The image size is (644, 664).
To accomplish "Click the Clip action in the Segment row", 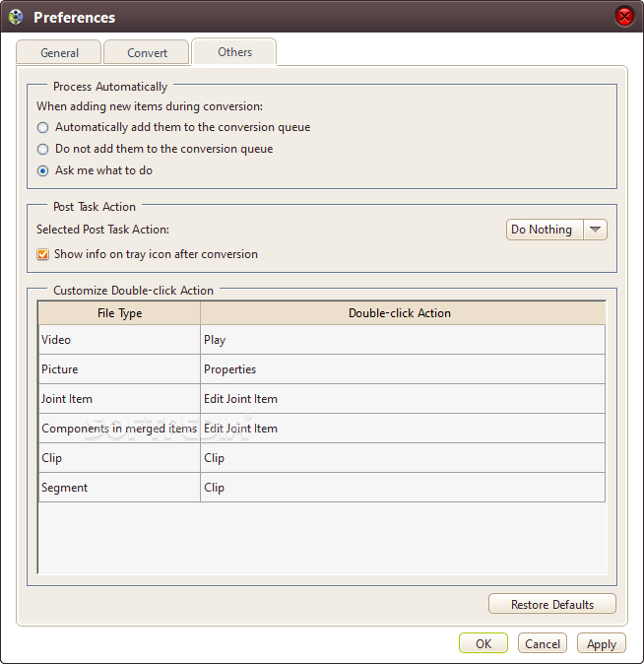I will click(x=403, y=488).
